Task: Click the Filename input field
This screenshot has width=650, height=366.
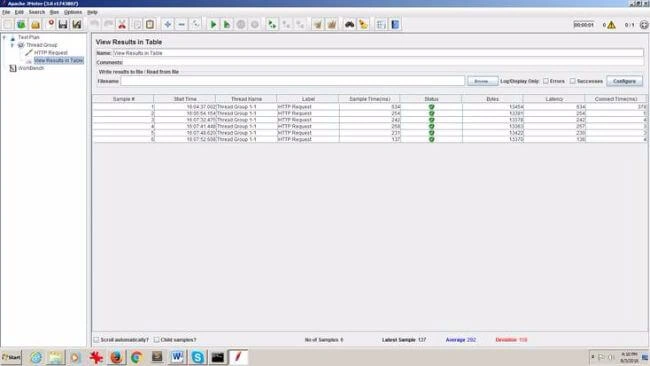Action: pyautogui.click(x=293, y=81)
